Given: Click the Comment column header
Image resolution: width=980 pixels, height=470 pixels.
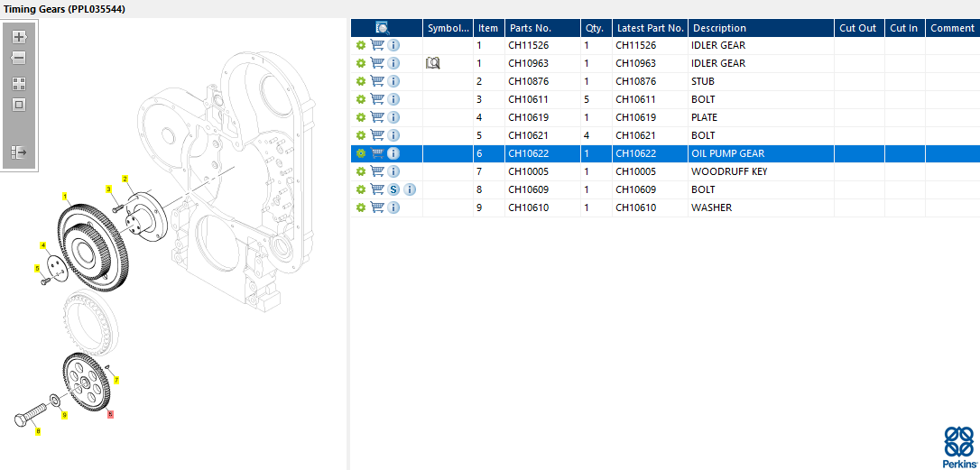Looking at the screenshot, I should pos(953,28).
